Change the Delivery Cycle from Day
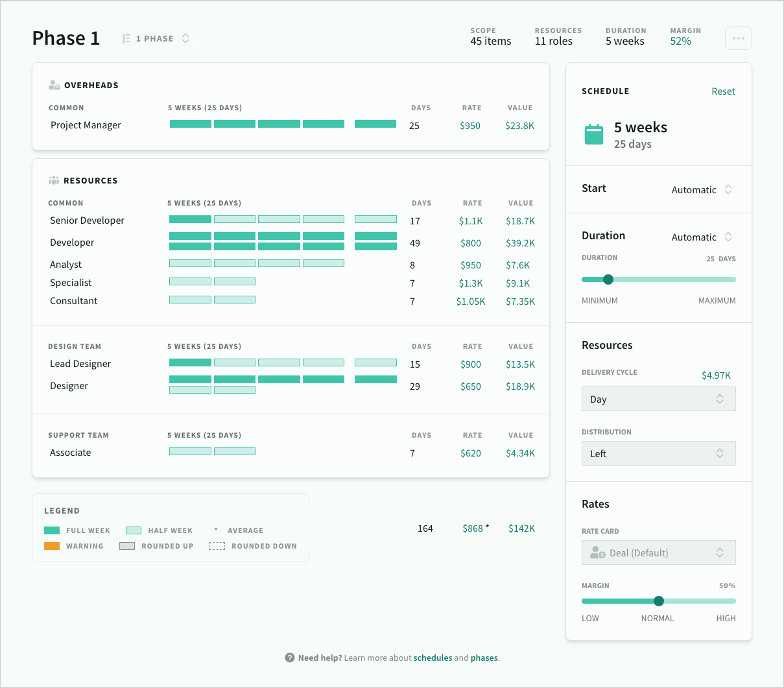 click(x=658, y=399)
